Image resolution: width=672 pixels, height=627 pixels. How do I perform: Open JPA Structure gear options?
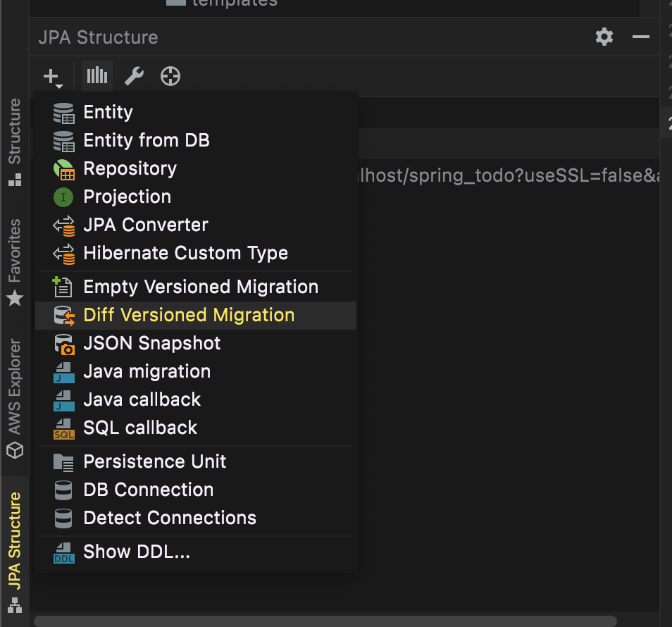(x=604, y=37)
